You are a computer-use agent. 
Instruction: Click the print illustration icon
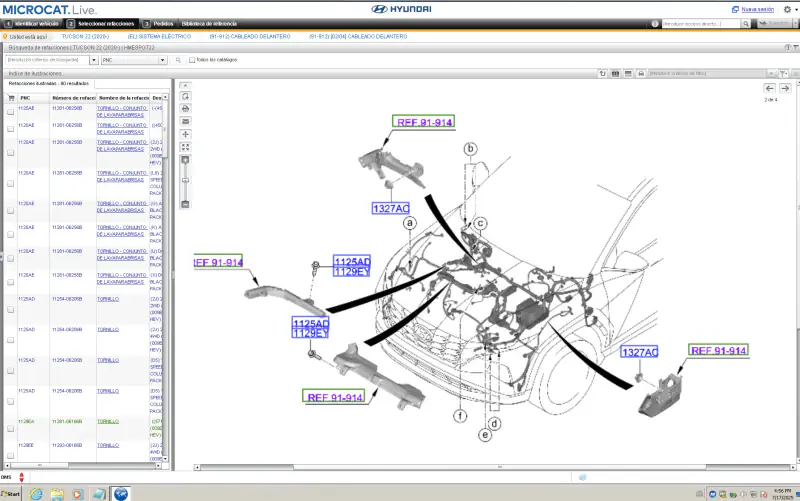[185, 108]
